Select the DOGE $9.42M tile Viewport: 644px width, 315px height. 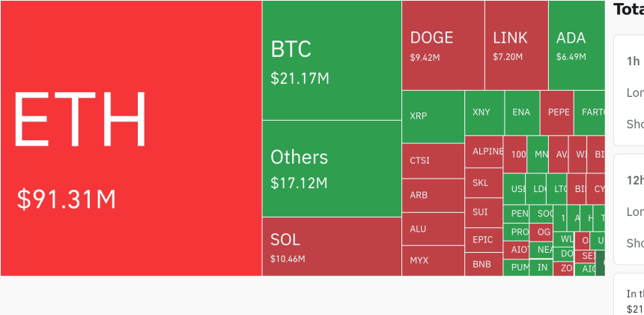coord(443,45)
